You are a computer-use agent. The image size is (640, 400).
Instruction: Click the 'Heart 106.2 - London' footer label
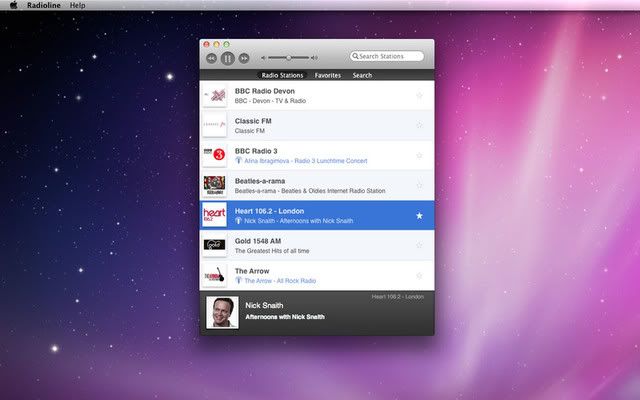point(398,297)
